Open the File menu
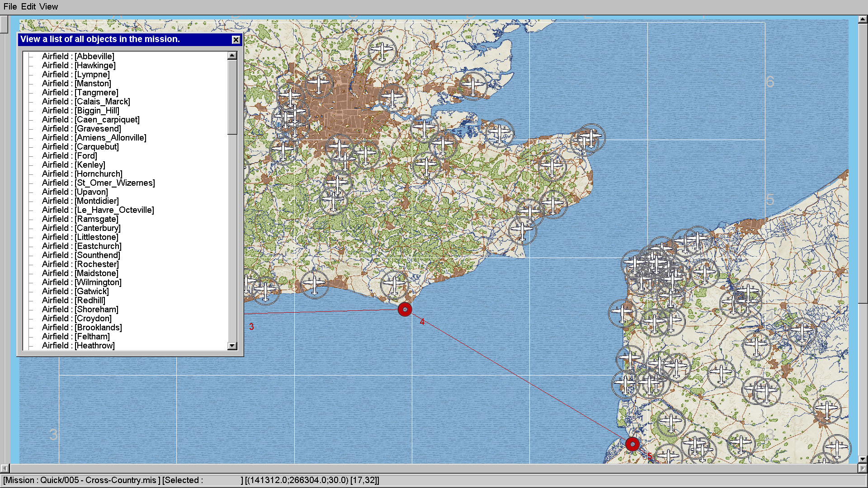 click(x=10, y=6)
